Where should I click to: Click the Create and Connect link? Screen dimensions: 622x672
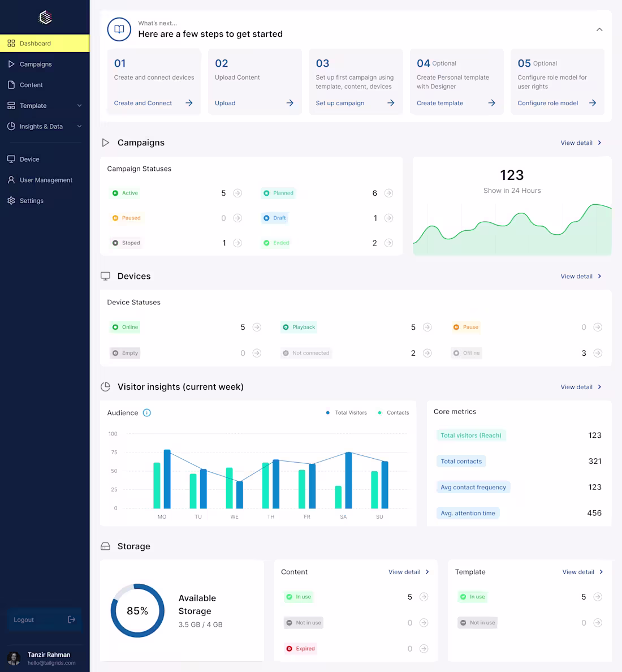(143, 103)
